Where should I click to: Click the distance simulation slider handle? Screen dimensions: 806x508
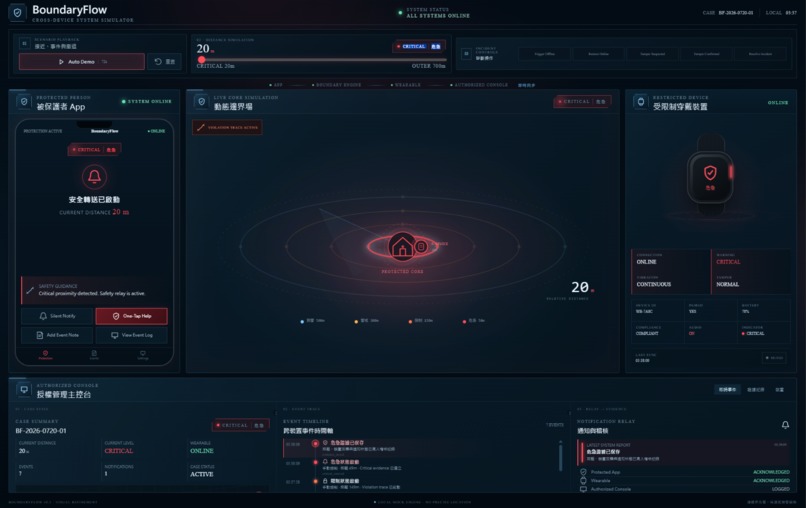click(x=202, y=60)
